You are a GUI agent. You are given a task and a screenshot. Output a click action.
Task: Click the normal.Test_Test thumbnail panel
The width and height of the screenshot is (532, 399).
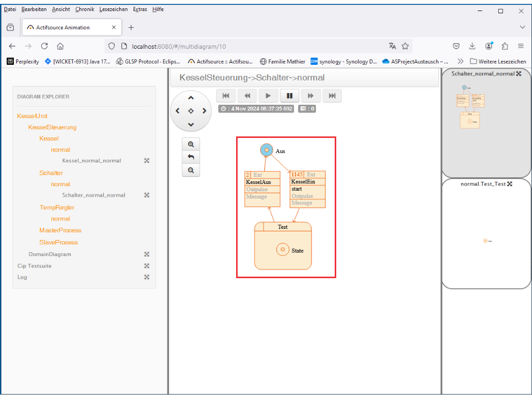[486, 238]
